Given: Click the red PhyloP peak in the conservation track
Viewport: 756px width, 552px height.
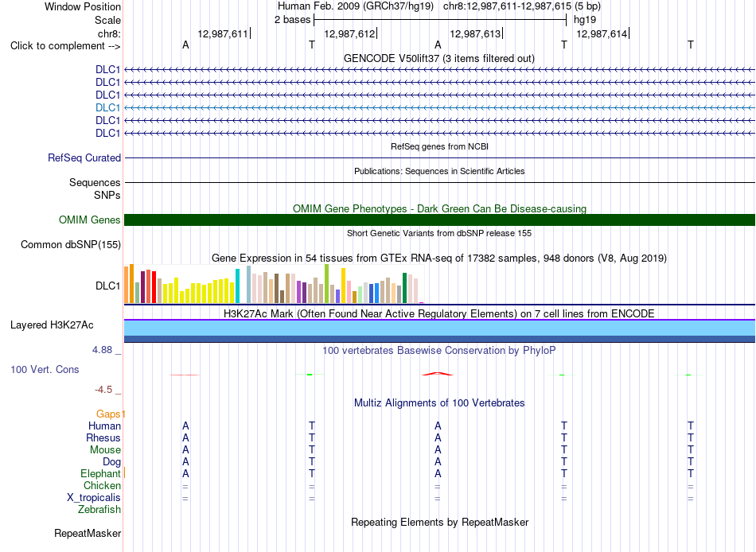Looking at the screenshot, I should pos(438,374).
